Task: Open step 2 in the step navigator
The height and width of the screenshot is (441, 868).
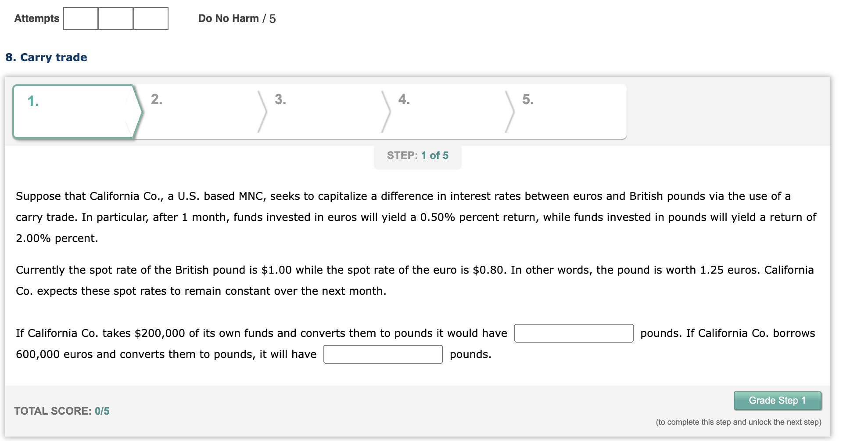Action: pyautogui.click(x=197, y=112)
